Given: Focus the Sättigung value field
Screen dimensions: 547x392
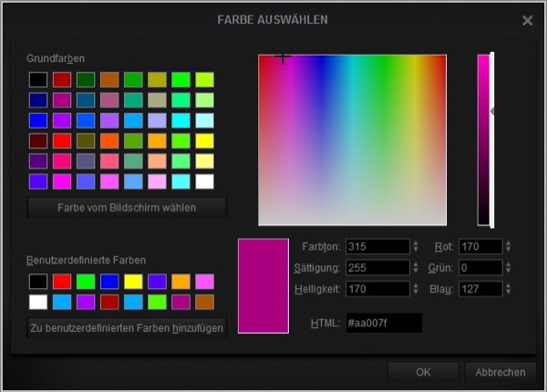Looking at the screenshot, I should [377, 268].
